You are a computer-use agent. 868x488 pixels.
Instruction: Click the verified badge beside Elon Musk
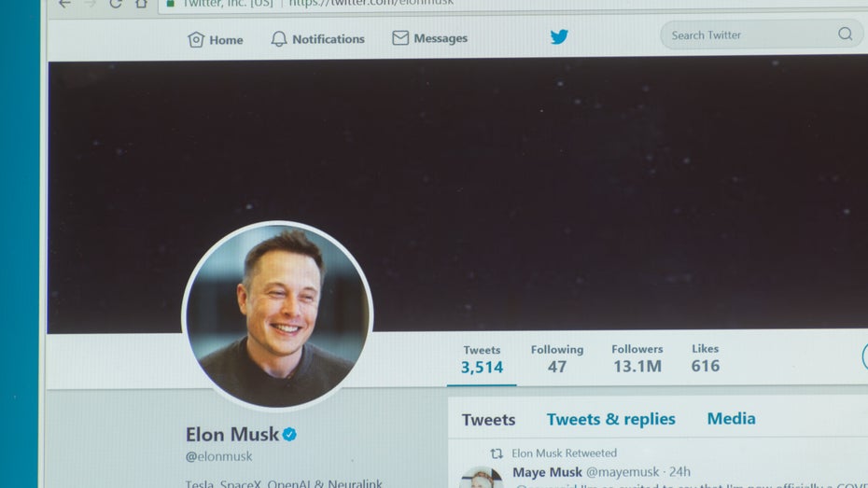(x=289, y=434)
